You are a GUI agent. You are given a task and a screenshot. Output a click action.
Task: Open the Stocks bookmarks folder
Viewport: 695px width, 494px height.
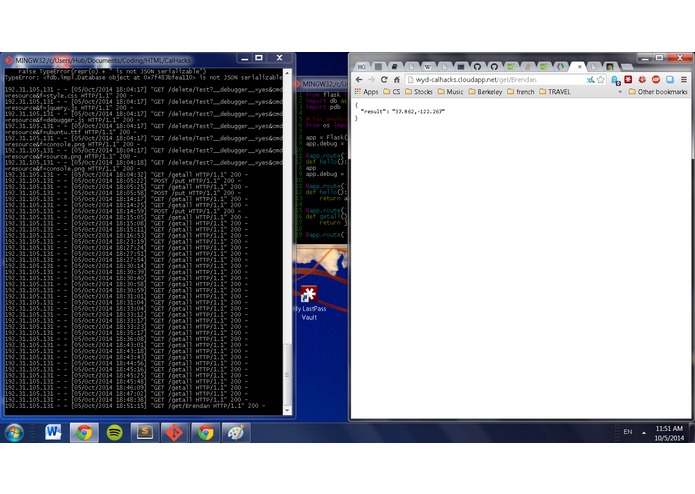coord(418,92)
